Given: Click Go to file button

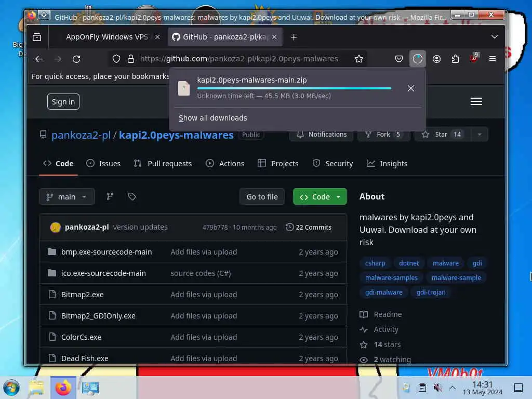Looking at the screenshot, I should point(262,197).
